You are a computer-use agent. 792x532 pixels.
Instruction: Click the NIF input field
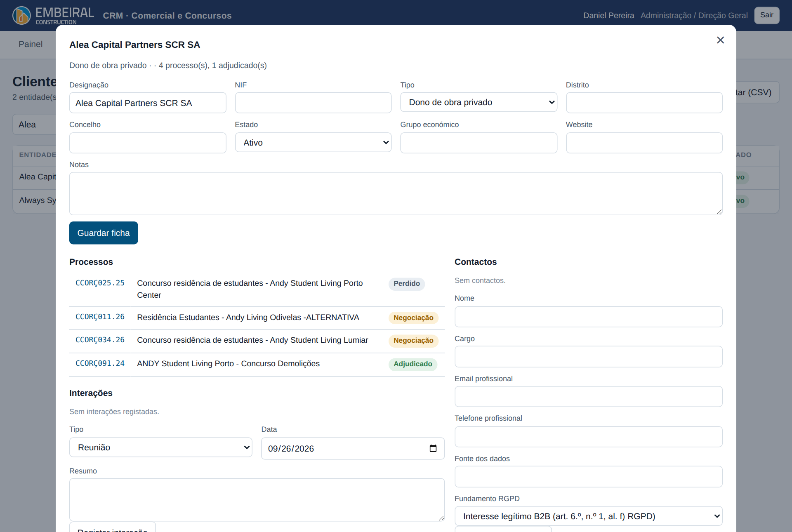(313, 103)
